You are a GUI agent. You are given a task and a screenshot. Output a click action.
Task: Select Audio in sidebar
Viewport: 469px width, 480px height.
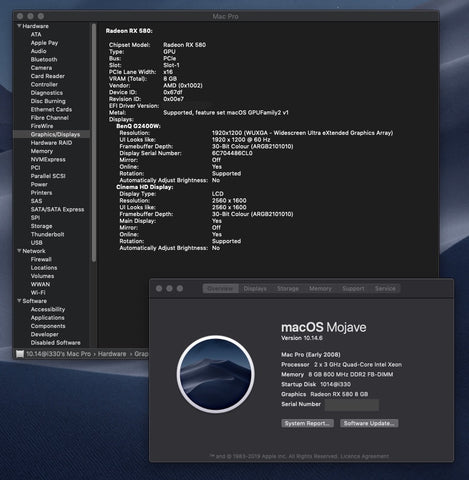pyautogui.click(x=38, y=51)
